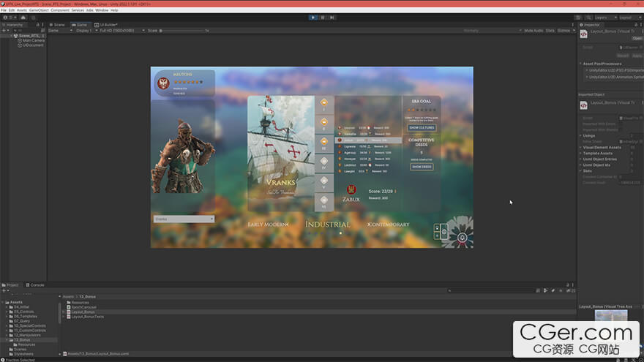Open the Gizmos dropdown arrow
The height and width of the screenshot is (362, 644).
click(574, 31)
